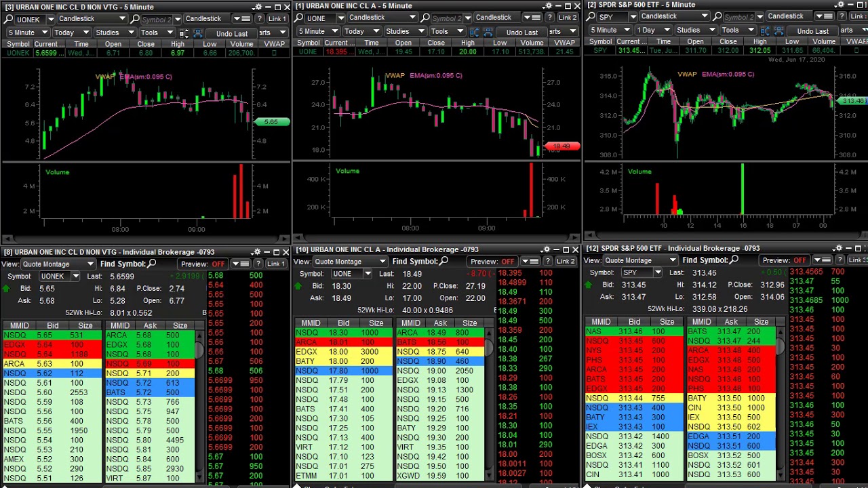Open the 5 Minute interval dropdown in UONEK chart

(x=28, y=33)
